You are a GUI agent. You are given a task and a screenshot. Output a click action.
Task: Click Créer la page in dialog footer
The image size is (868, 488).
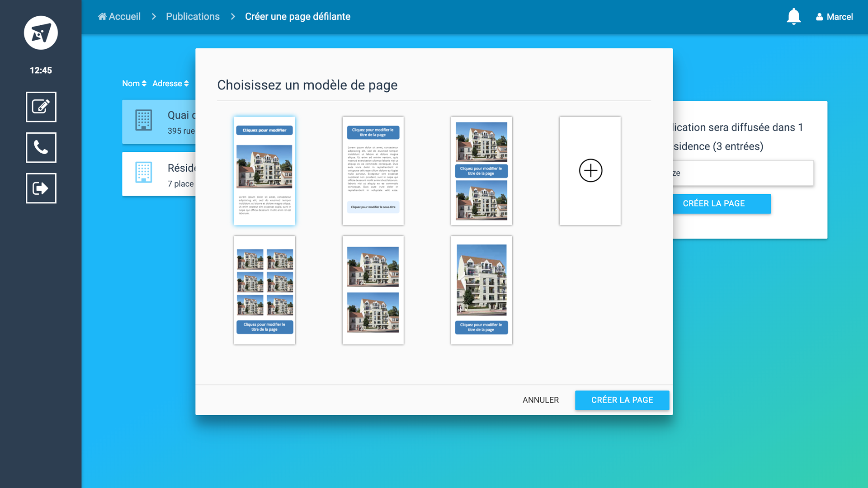tap(622, 400)
